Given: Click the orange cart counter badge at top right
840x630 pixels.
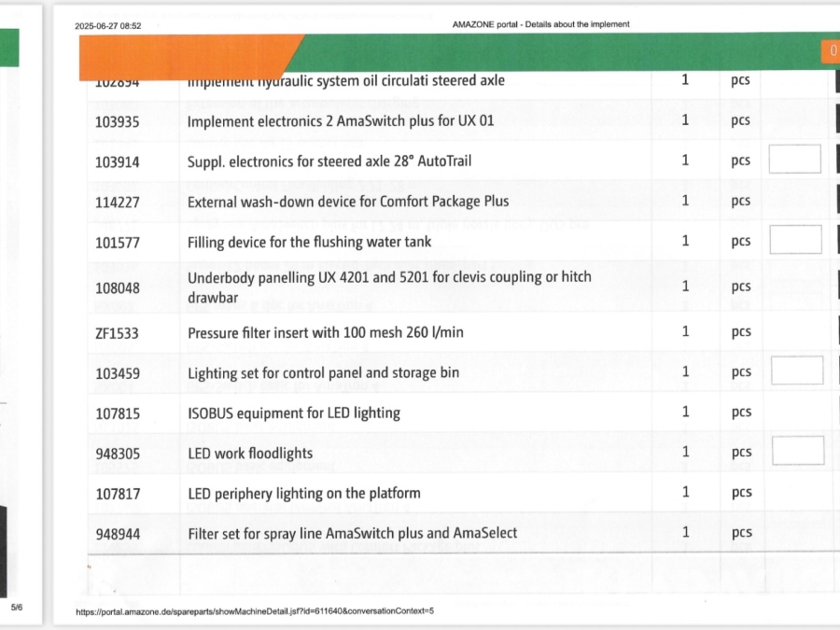Looking at the screenshot, I should pyautogui.click(x=830, y=51).
